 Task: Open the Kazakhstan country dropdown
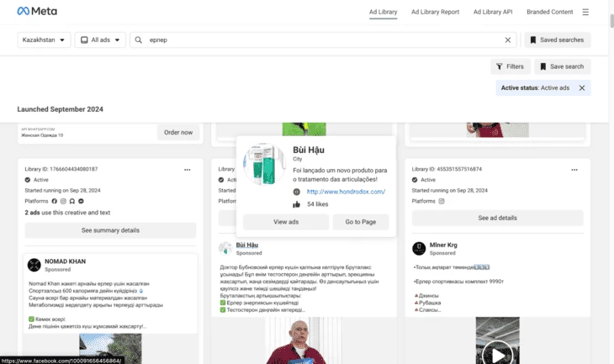pyautogui.click(x=44, y=40)
